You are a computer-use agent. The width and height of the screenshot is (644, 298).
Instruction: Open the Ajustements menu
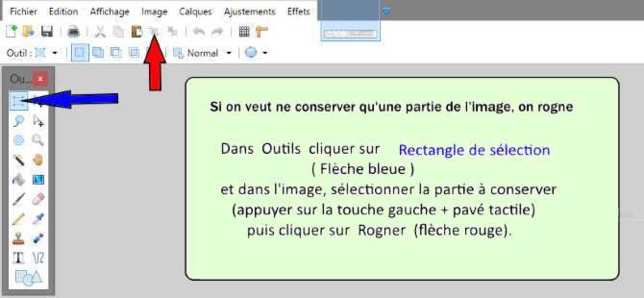[249, 11]
